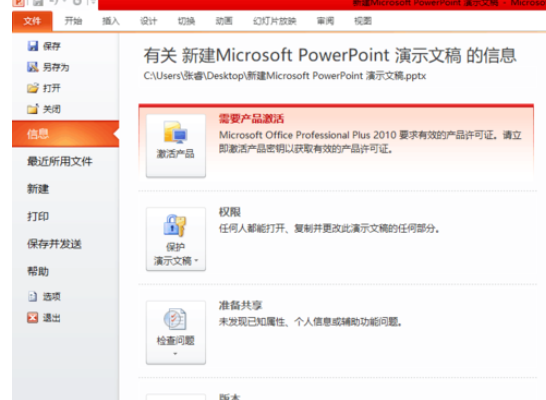Select New (新建) in the sidebar
The width and height of the screenshot is (546, 400).
coord(38,189)
